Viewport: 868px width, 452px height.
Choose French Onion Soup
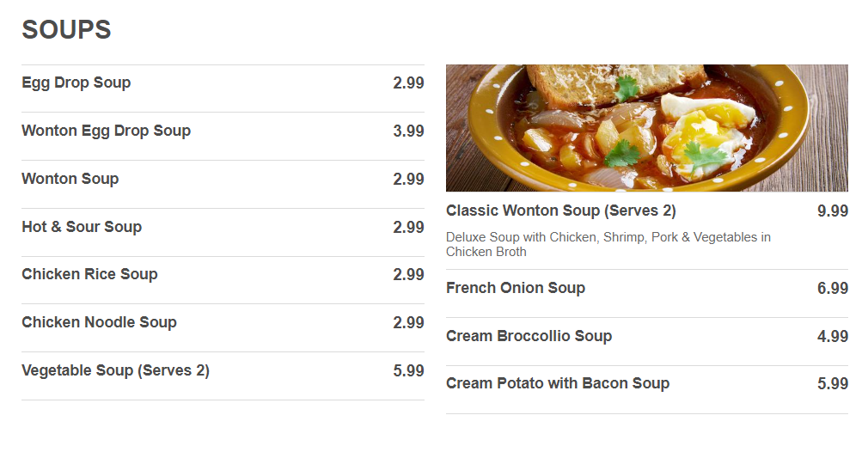[515, 289]
